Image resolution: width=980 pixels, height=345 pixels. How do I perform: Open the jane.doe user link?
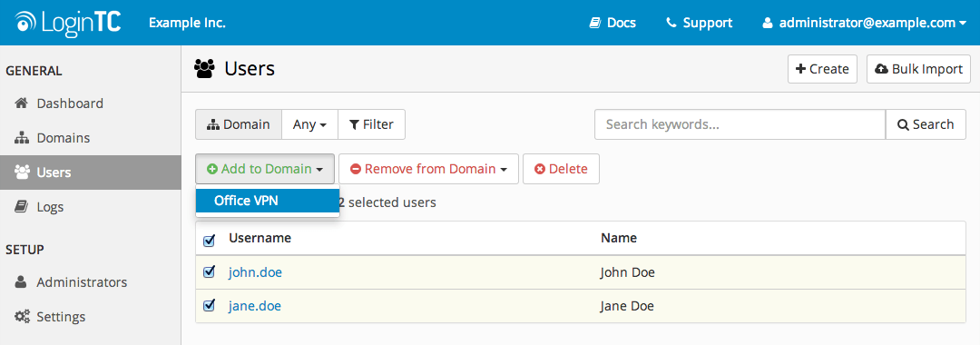click(x=254, y=306)
